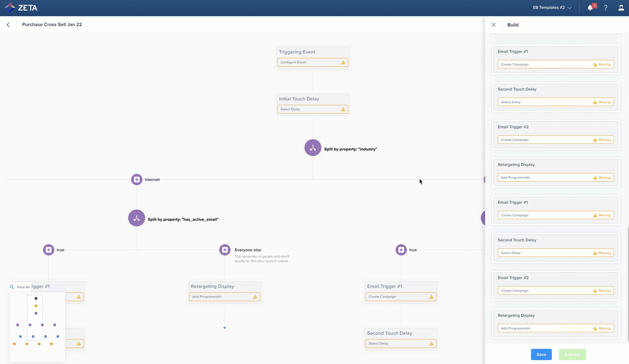The height and width of the screenshot is (364, 629).
Task: Click the Activate button
Action: point(572,354)
